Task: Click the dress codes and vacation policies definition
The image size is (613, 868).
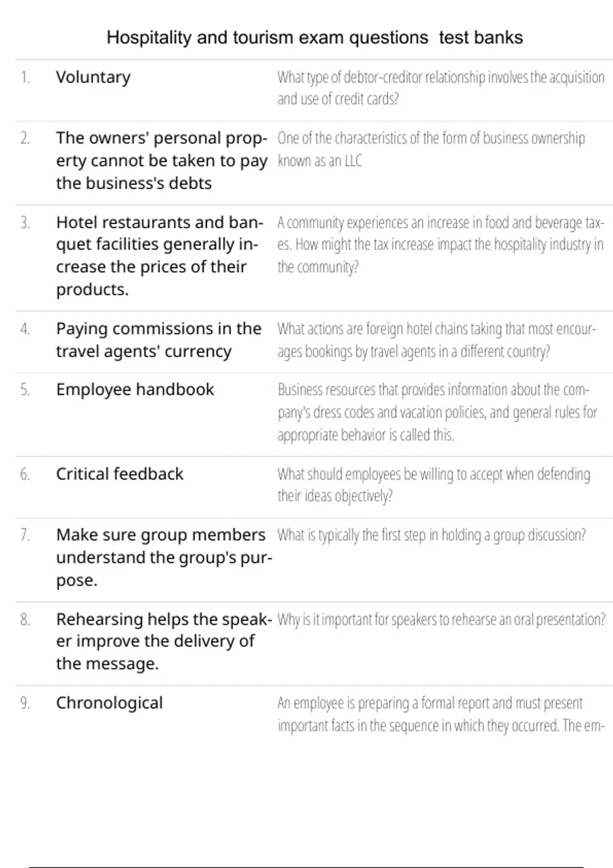Action: pyautogui.click(x=437, y=412)
